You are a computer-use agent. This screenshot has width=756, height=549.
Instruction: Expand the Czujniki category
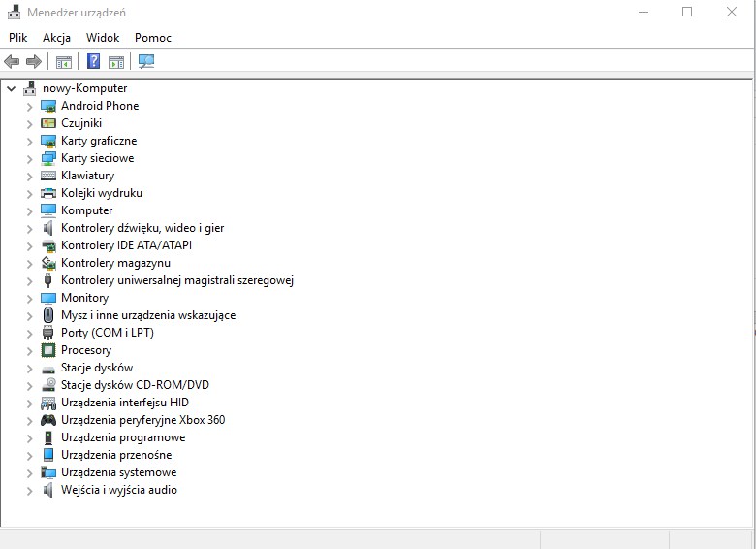click(29, 124)
